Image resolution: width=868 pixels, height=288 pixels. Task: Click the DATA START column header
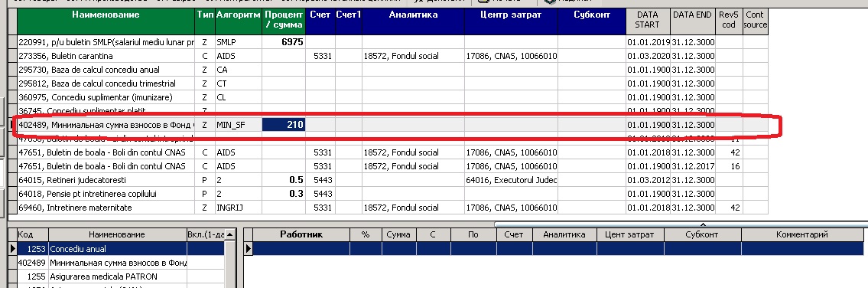click(x=649, y=21)
